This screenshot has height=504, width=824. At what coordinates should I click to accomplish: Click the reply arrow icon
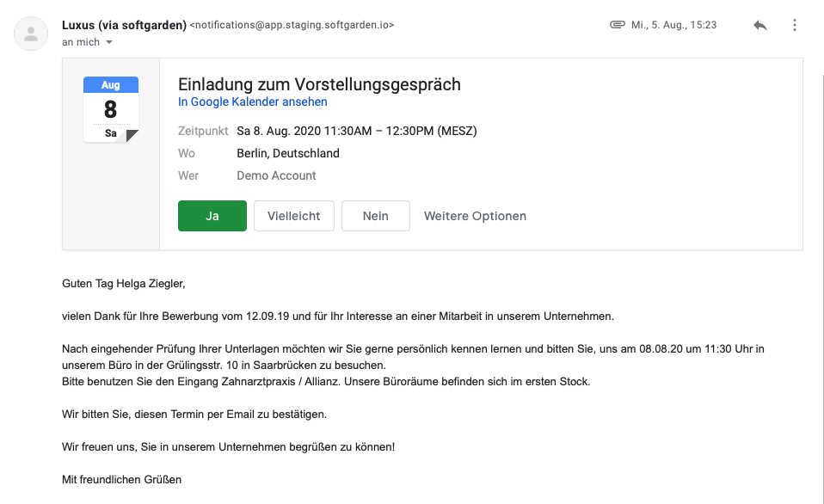pos(759,25)
